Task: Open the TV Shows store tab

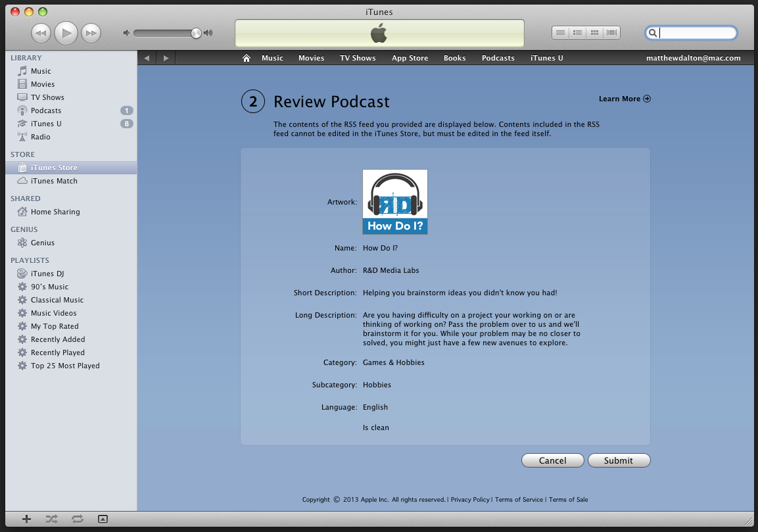Action: tap(358, 58)
